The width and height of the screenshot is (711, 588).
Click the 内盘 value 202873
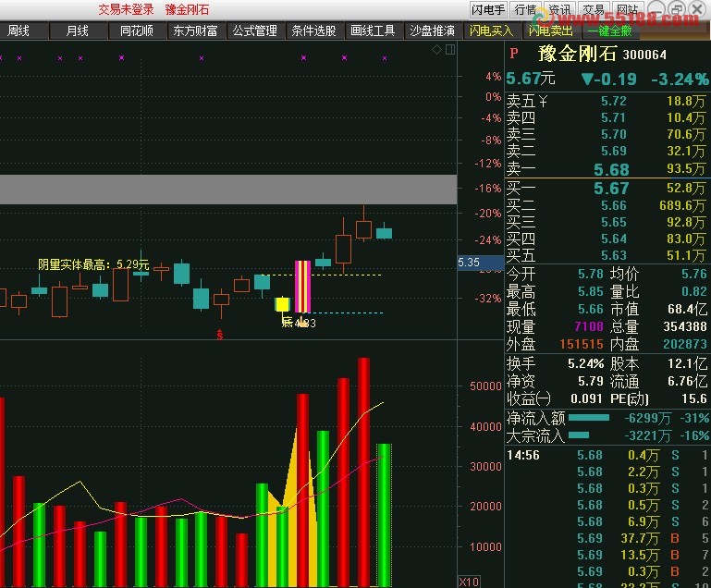[x=685, y=344]
